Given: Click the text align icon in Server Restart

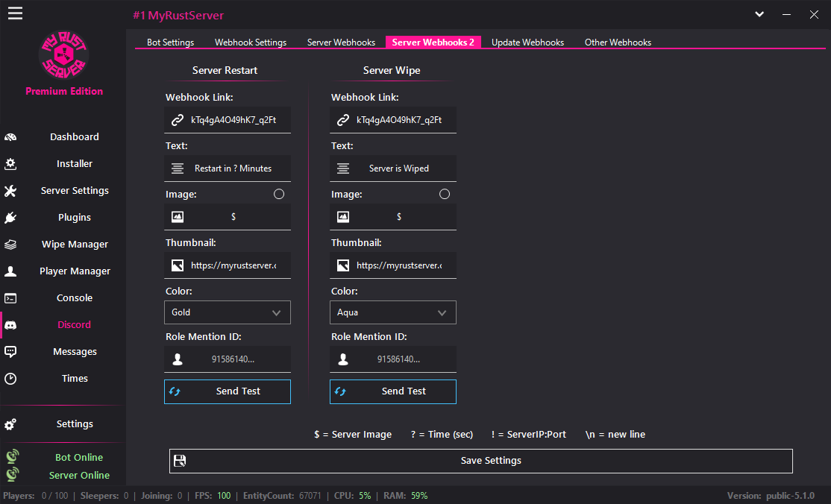Looking at the screenshot, I should [x=178, y=168].
